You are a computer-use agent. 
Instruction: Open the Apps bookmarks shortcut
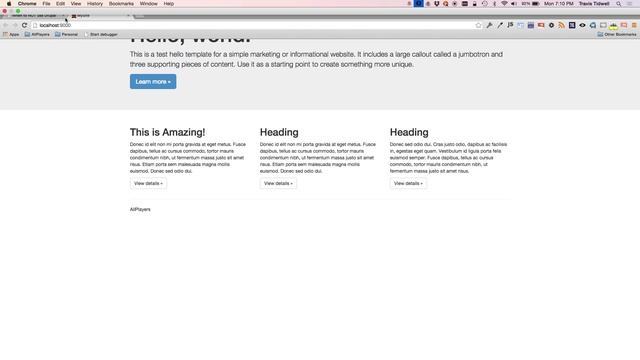[x=11, y=35]
